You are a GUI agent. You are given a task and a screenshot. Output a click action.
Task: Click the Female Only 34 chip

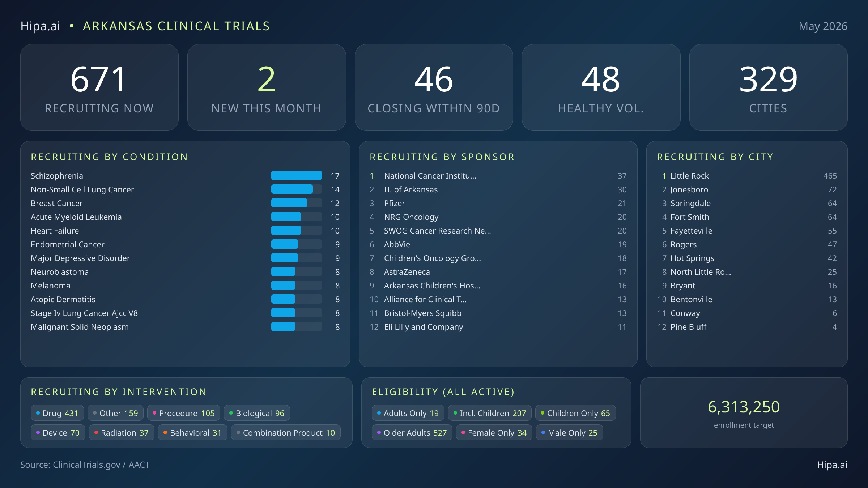click(x=494, y=432)
